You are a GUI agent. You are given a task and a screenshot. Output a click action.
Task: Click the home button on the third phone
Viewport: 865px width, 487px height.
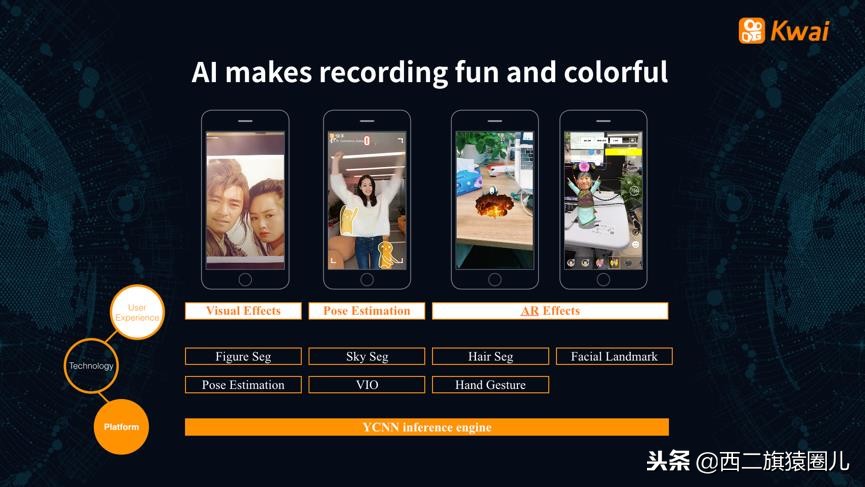494,279
